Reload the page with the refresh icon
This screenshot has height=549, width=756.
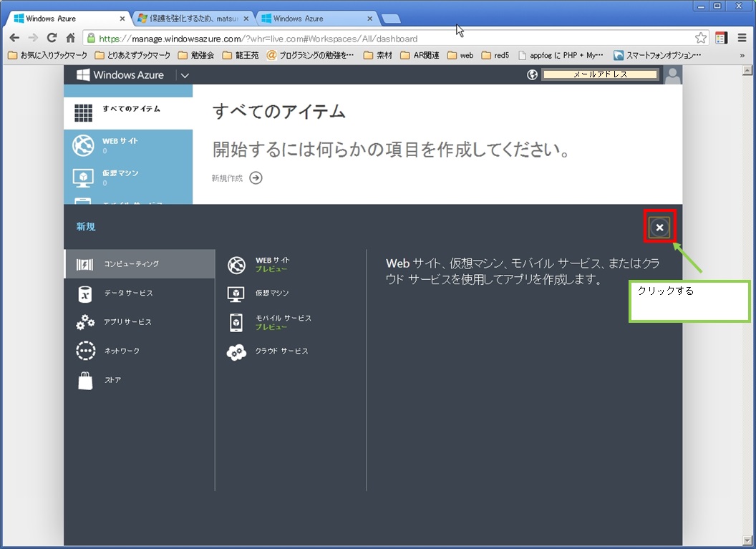52,38
